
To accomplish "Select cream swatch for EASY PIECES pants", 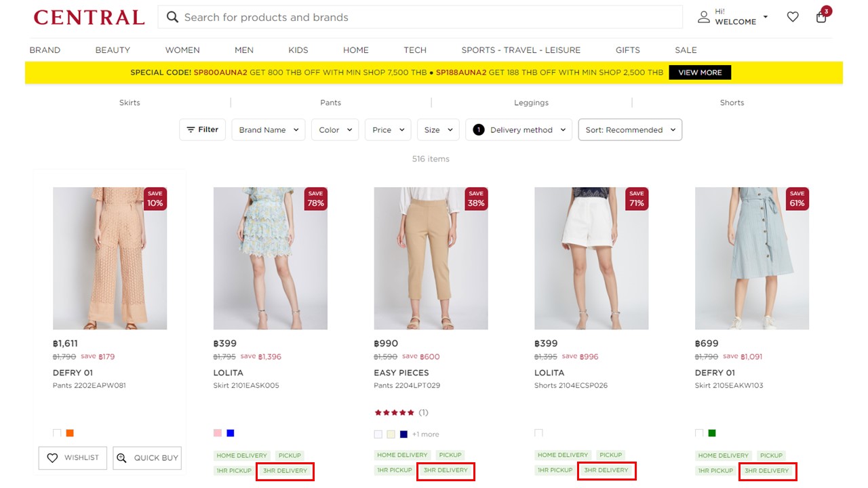I will point(391,434).
